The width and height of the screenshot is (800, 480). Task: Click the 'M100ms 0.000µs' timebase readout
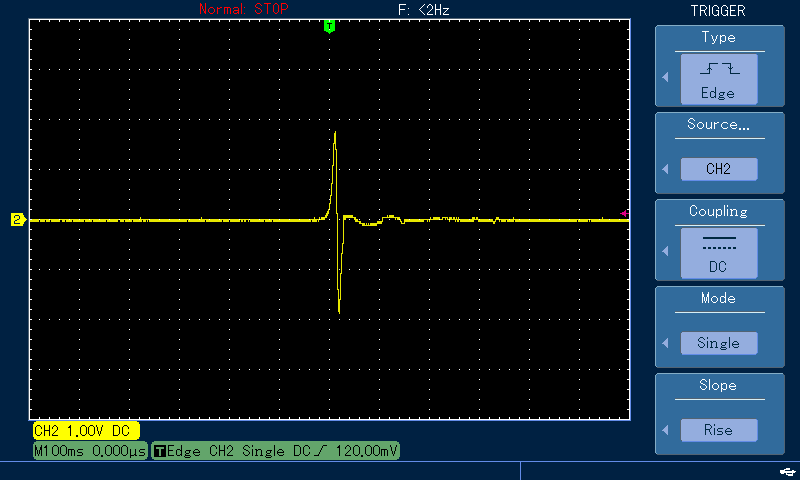(90, 451)
